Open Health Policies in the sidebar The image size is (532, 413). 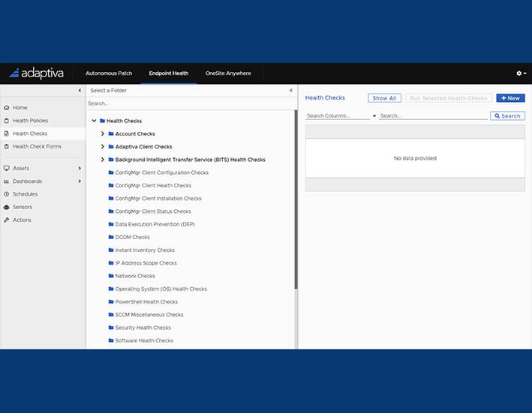[x=30, y=121]
